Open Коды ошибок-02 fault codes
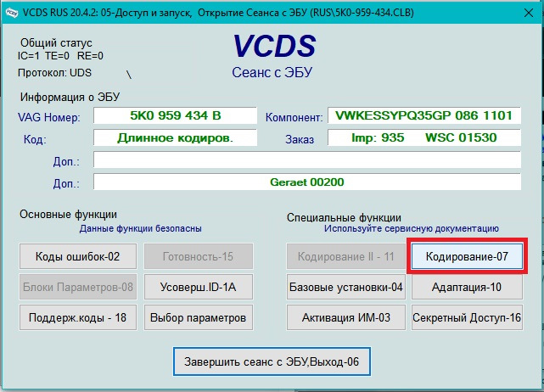 tap(78, 256)
